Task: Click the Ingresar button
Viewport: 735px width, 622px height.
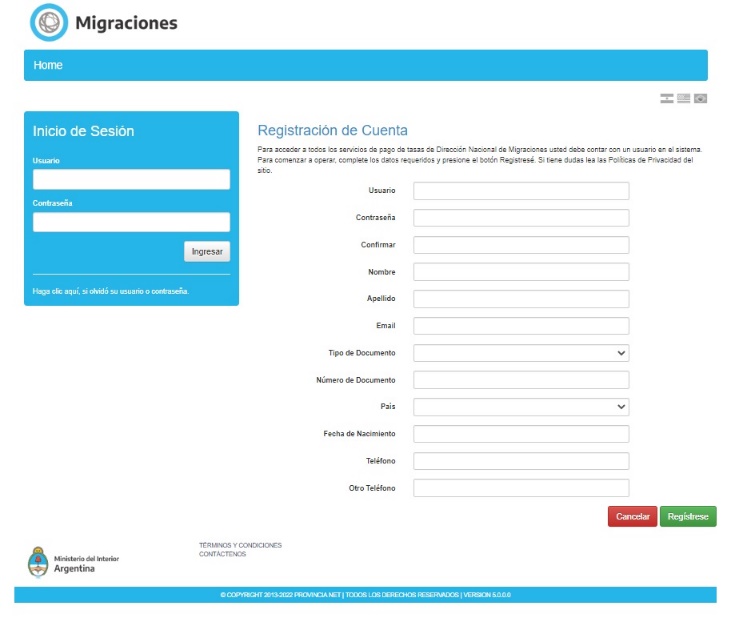Action: click(x=207, y=252)
